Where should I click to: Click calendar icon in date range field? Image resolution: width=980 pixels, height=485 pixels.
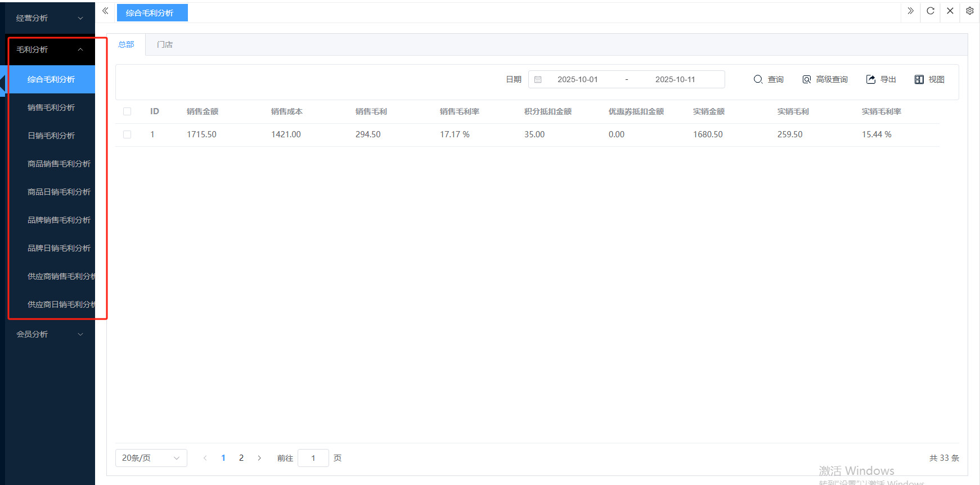(538, 79)
